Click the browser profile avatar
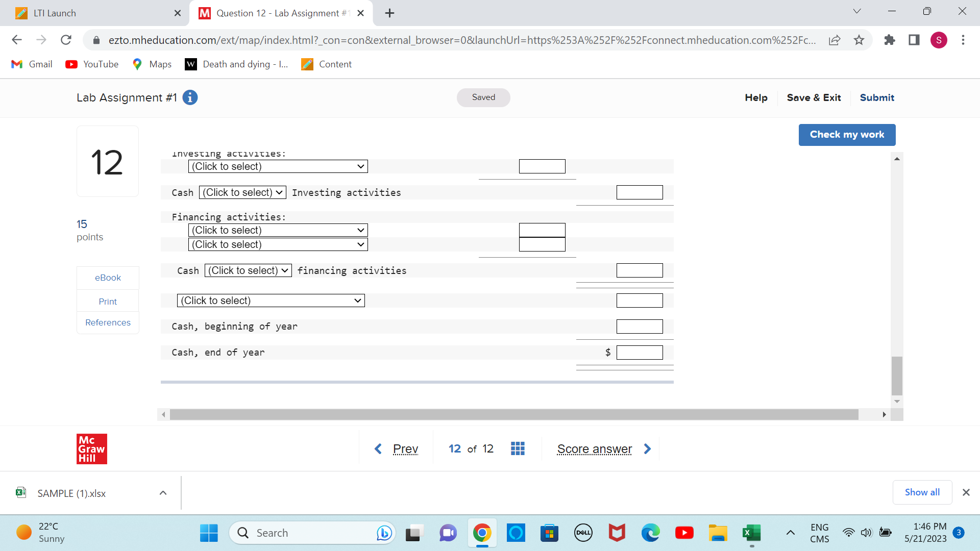This screenshot has width=980, height=551. [939, 40]
